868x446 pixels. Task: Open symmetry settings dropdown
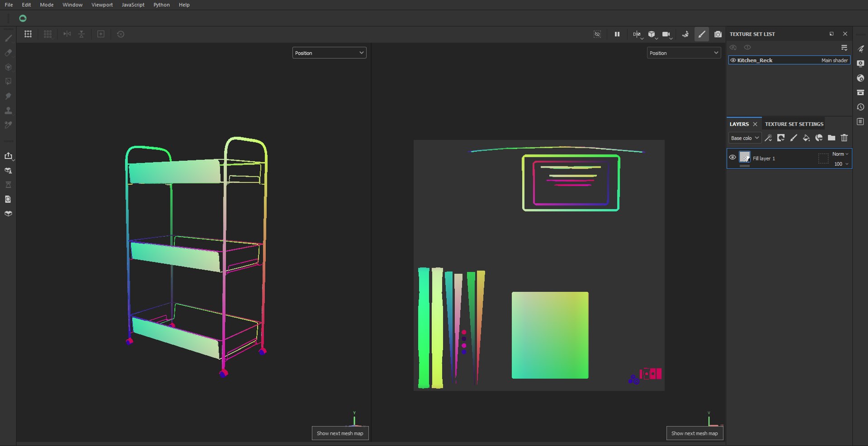tap(637, 34)
